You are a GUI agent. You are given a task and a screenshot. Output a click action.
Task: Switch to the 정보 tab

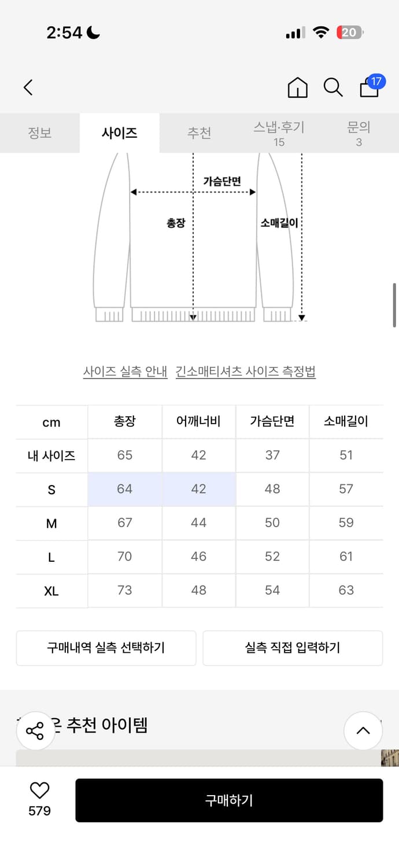pyautogui.click(x=40, y=133)
